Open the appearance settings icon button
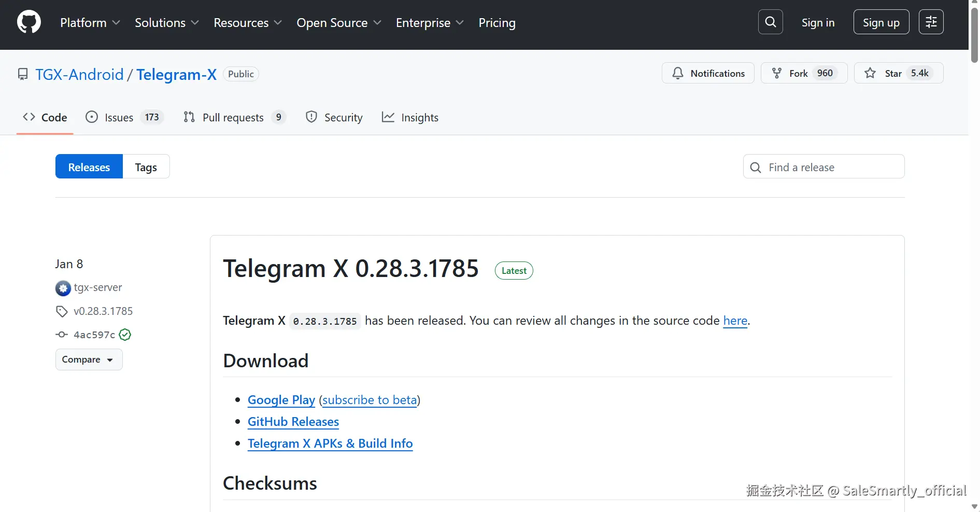 (931, 22)
